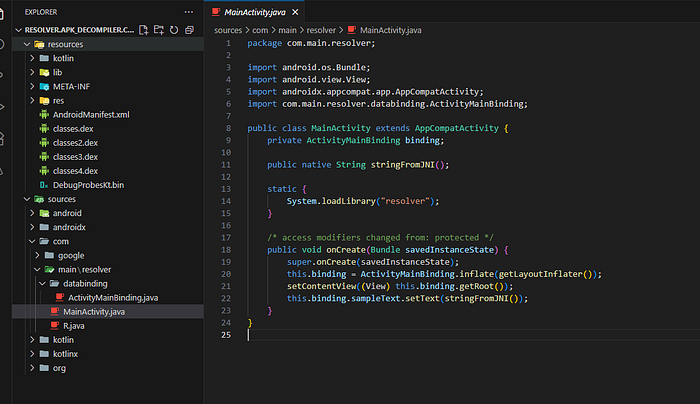Click stringFromJNI in native method declaration
Viewport: 700px width, 404px height.
[x=403, y=165]
